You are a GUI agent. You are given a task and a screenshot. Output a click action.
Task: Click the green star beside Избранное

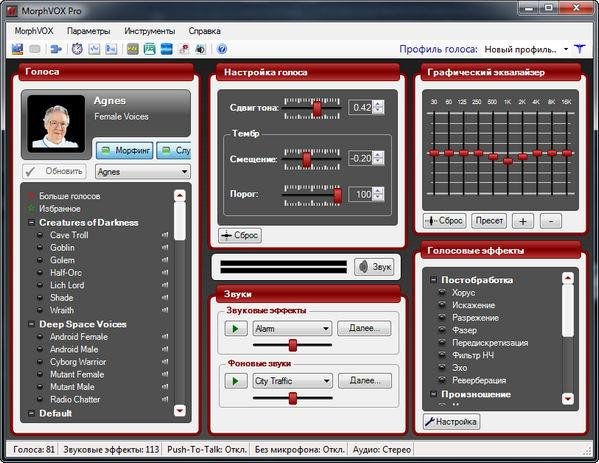[x=31, y=209]
